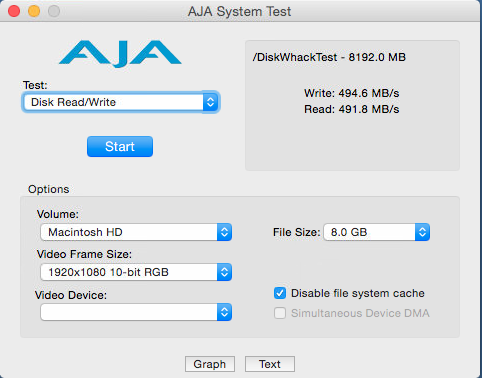Disable the file system cache checkbox
Viewport: 482px width, 378px height.
coord(280,293)
